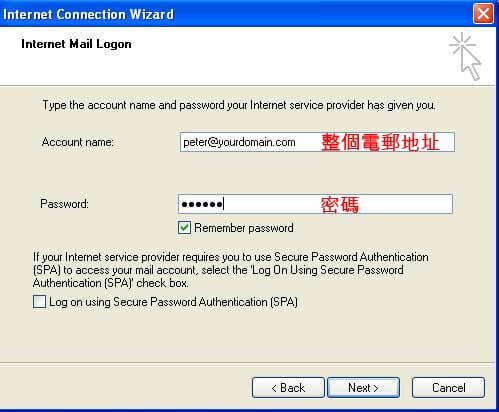The height and width of the screenshot is (412, 499).
Task: Click the Internet Connection Wizard title bar
Action: pos(233,14)
